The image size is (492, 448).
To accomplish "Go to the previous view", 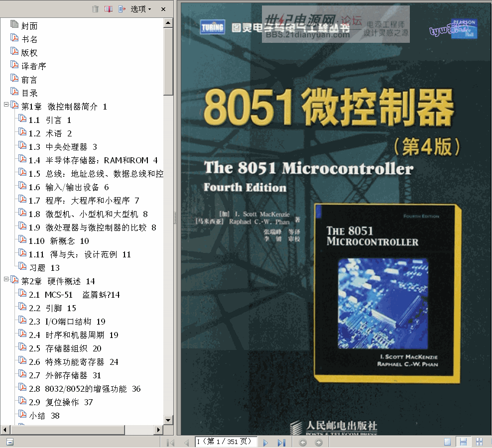I will 303,443.
